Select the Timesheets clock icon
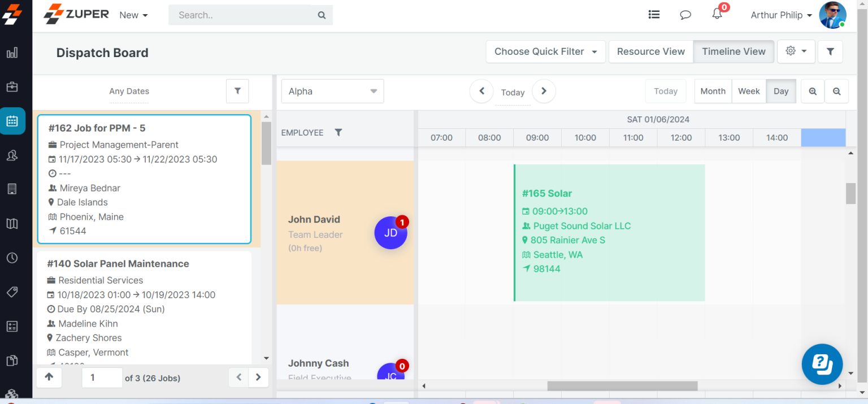Image resolution: width=868 pixels, height=404 pixels. [x=12, y=258]
